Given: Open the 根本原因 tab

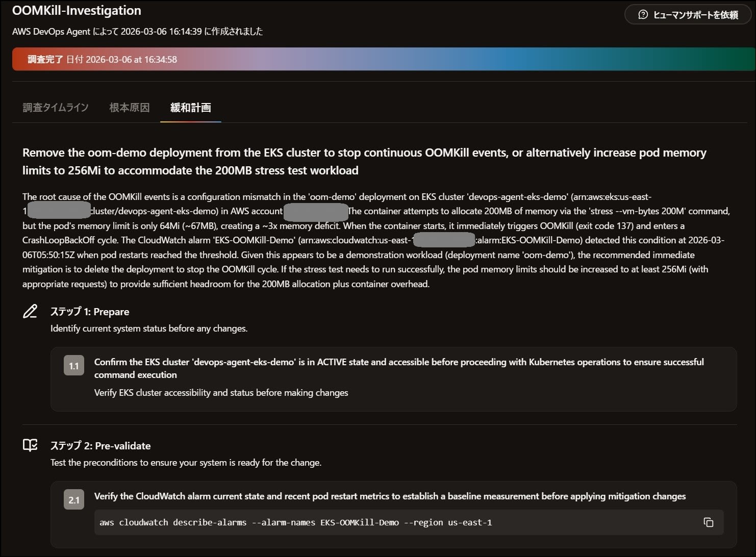Looking at the screenshot, I should tap(130, 108).
